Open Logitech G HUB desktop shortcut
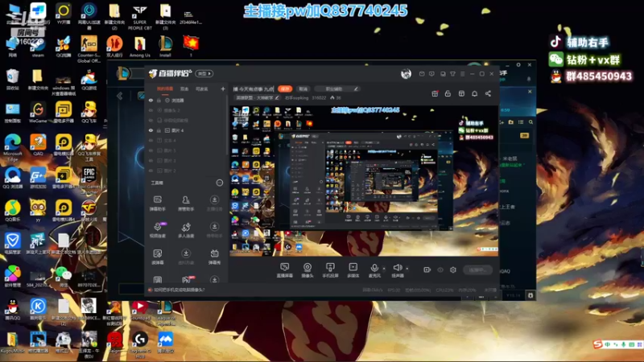644x362 pixels. 140,345
